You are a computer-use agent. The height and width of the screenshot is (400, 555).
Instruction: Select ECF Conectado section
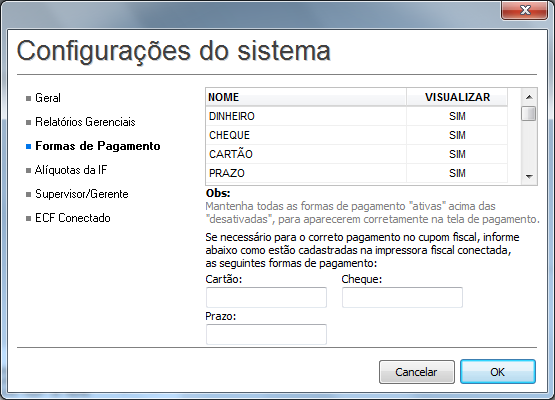(73, 218)
